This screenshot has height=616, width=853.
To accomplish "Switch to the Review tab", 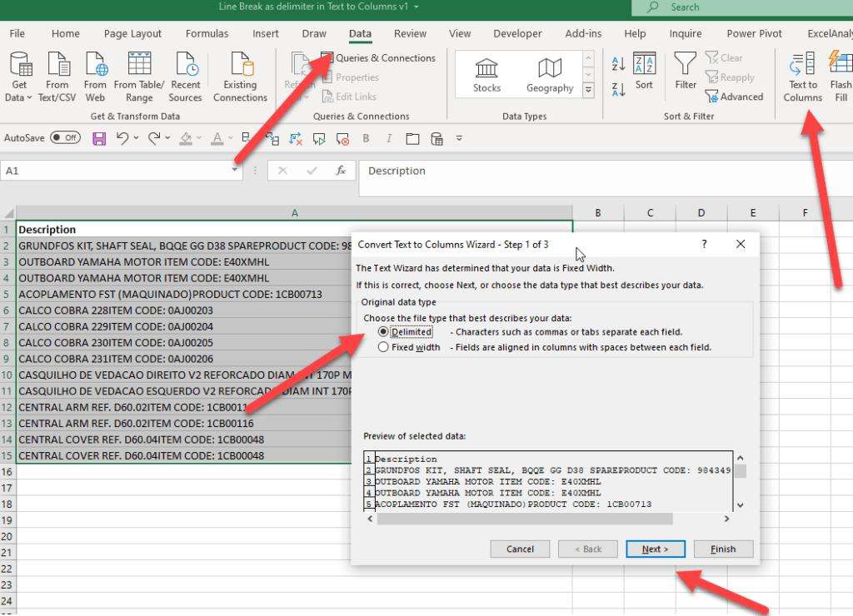I will (x=410, y=33).
